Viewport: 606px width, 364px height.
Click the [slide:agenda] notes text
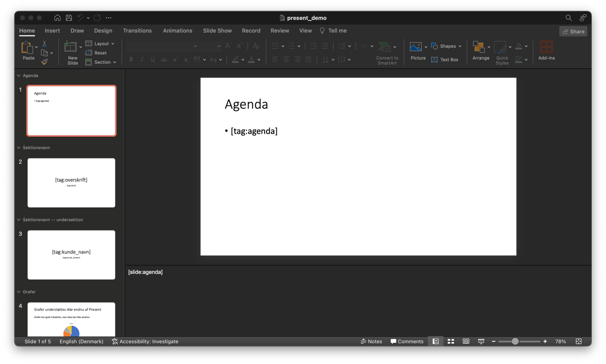coord(145,272)
